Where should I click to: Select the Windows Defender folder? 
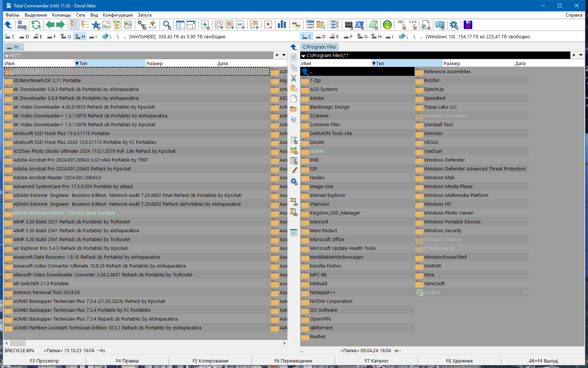tap(444, 160)
